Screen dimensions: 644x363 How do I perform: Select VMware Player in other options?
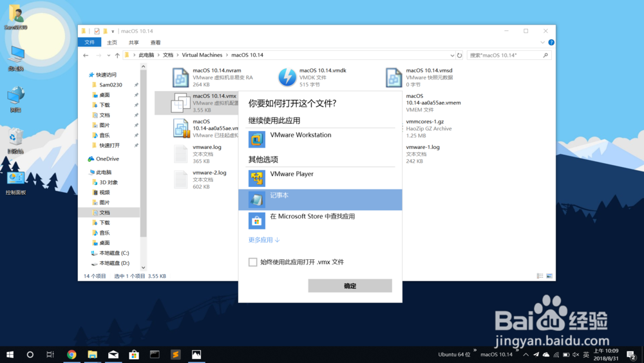click(320, 179)
